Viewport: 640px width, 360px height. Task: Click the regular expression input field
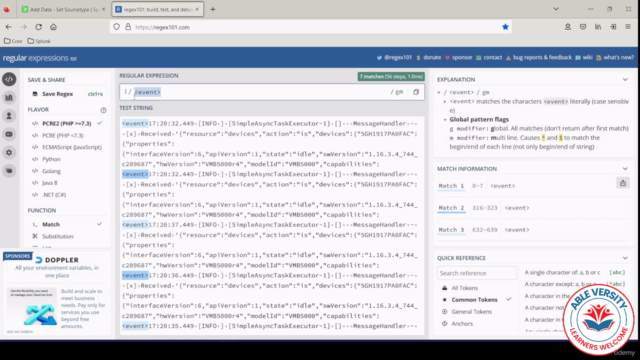click(x=261, y=92)
